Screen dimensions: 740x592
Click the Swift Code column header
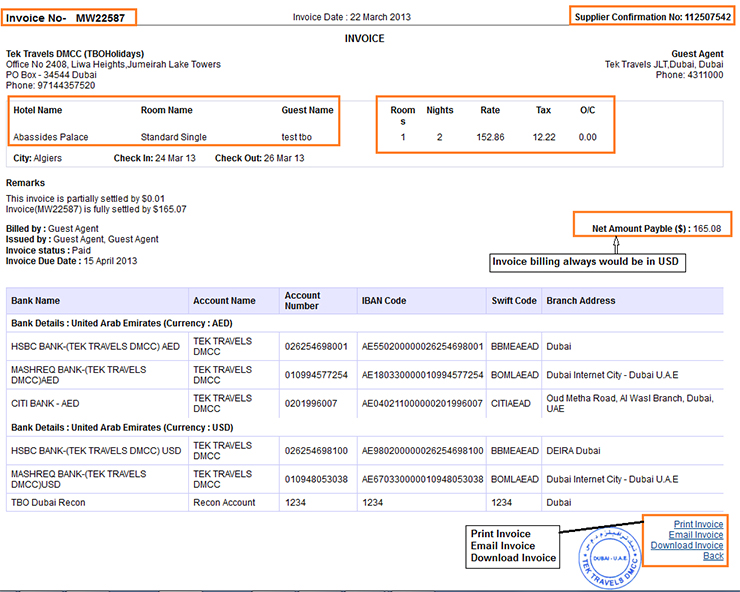tap(514, 301)
